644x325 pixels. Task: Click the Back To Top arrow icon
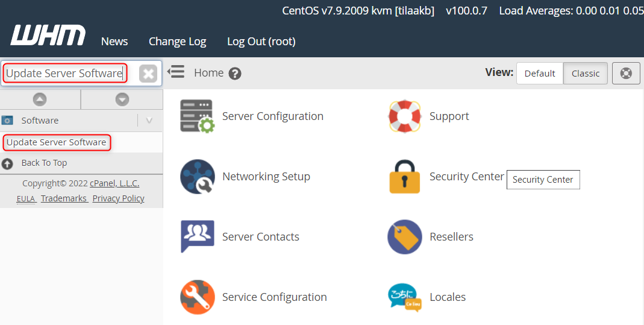[7, 164]
